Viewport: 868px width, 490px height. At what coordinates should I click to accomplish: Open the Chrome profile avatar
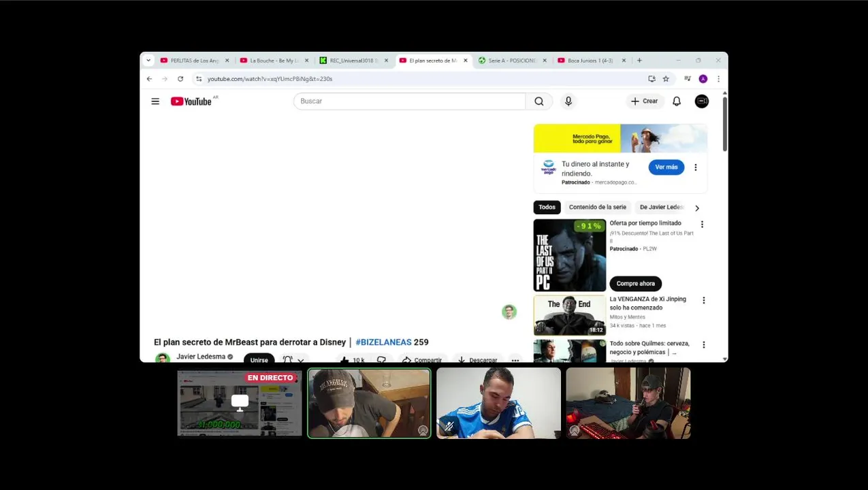(703, 79)
